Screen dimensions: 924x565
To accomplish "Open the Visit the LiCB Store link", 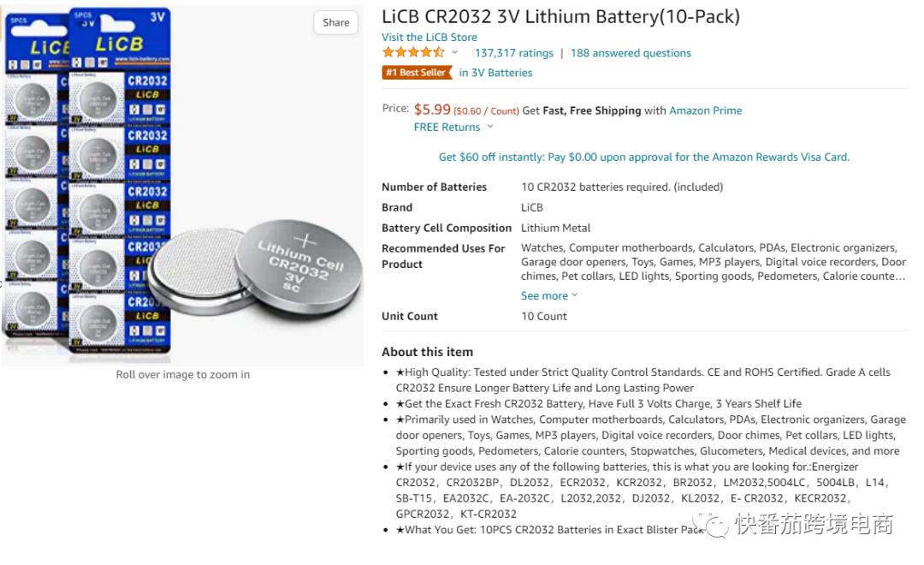I will 429,37.
